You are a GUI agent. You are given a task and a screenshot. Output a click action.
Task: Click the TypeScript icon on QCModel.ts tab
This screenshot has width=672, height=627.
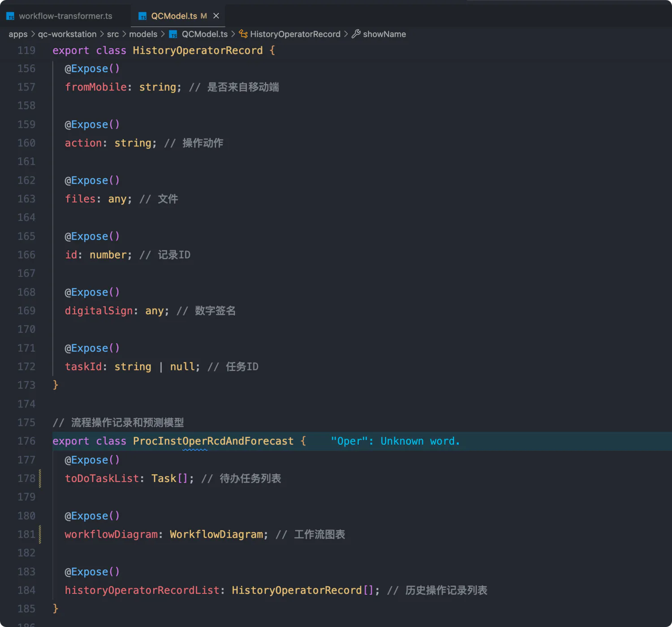click(x=142, y=17)
